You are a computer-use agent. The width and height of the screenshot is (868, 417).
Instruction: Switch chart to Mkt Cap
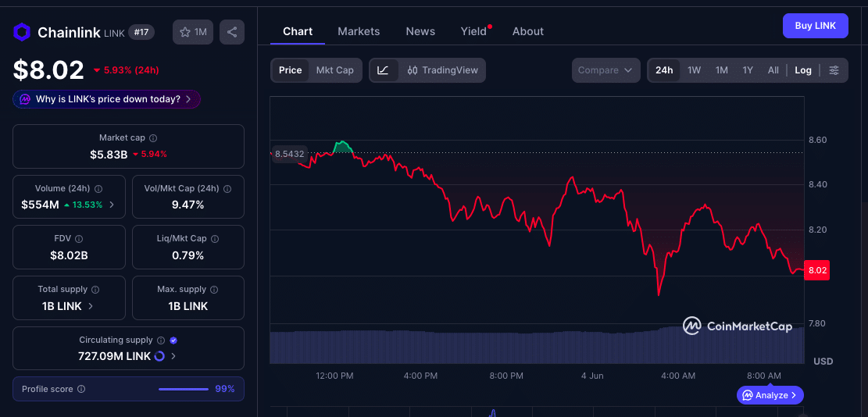point(335,70)
